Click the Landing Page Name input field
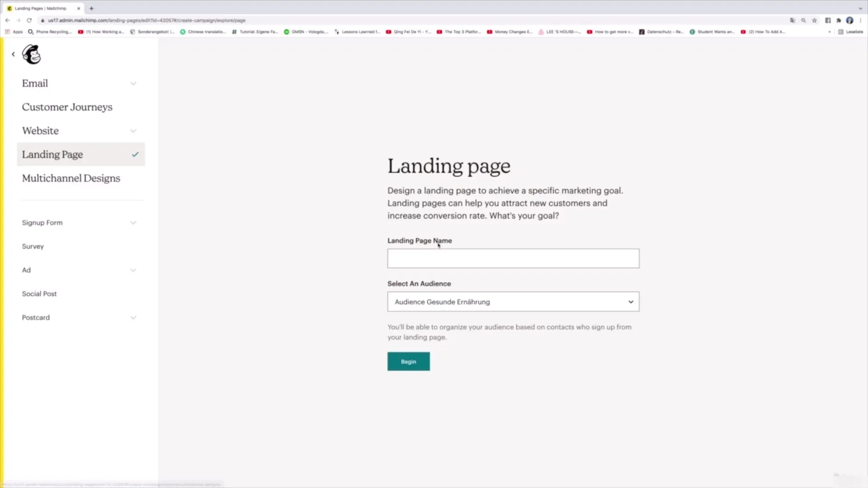 point(513,258)
